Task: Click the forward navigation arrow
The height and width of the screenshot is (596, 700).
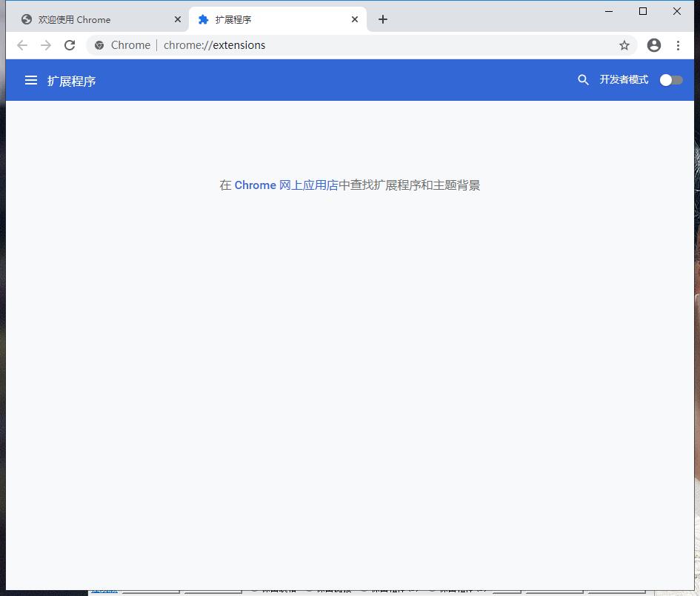Action: (46, 45)
